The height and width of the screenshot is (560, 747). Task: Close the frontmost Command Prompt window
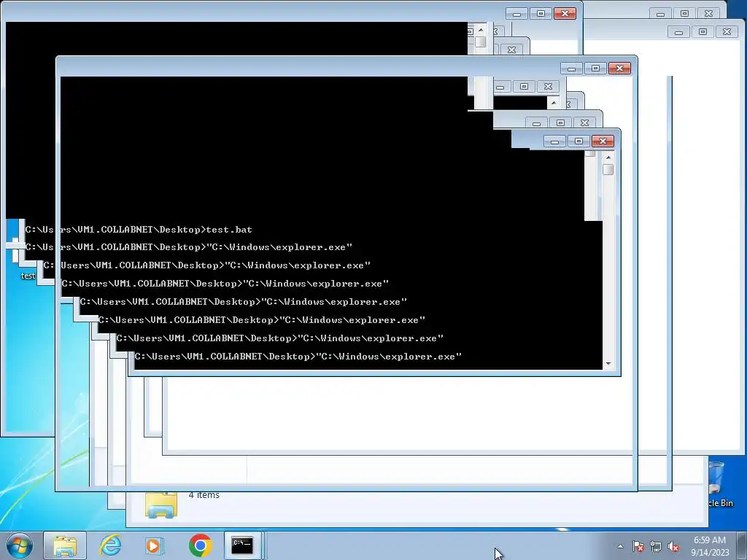click(x=603, y=141)
